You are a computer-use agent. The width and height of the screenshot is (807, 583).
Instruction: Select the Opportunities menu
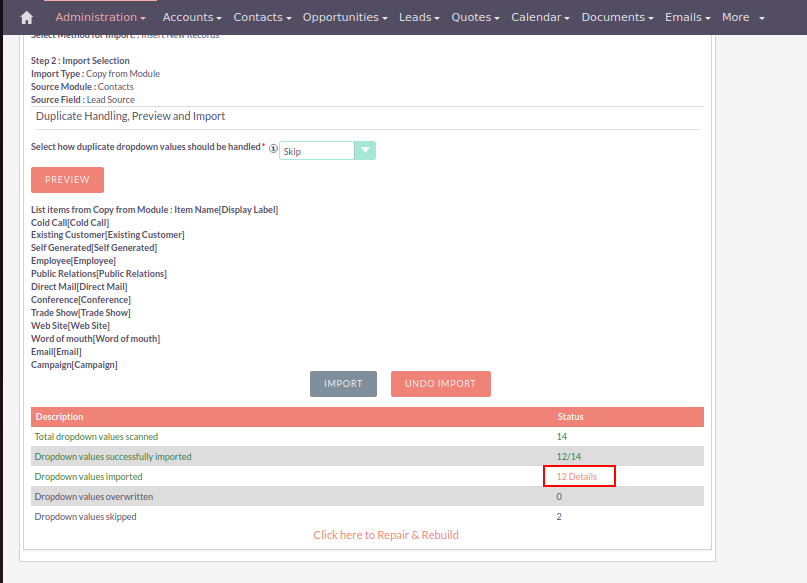point(346,17)
